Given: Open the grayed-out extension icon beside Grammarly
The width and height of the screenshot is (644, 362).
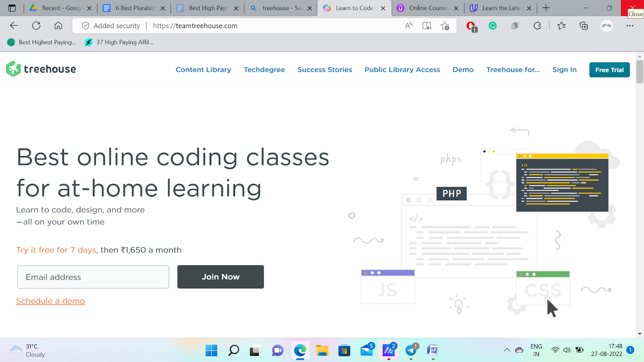Looking at the screenshot, I should pyautogui.click(x=515, y=26).
